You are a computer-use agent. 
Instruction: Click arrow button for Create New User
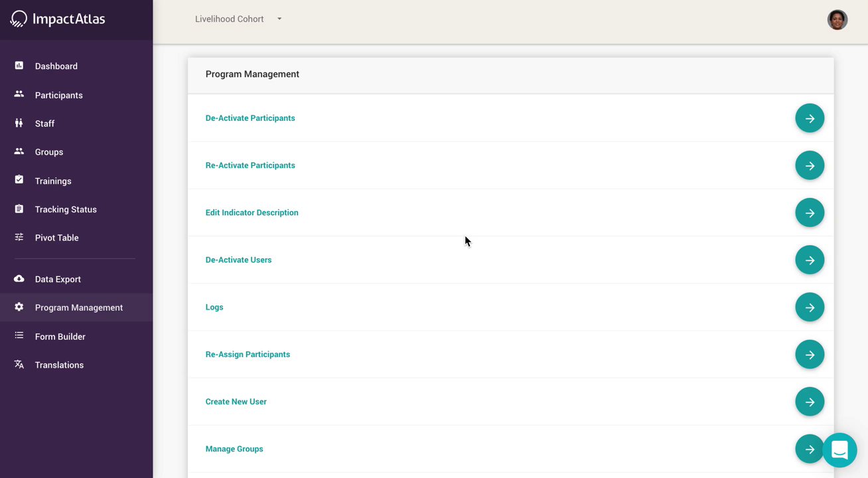click(x=810, y=402)
